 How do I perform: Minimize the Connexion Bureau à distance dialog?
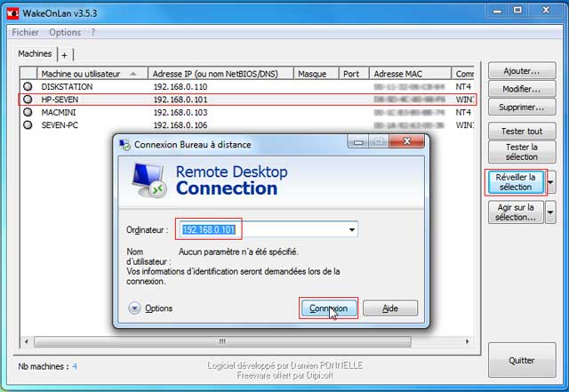(x=358, y=141)
